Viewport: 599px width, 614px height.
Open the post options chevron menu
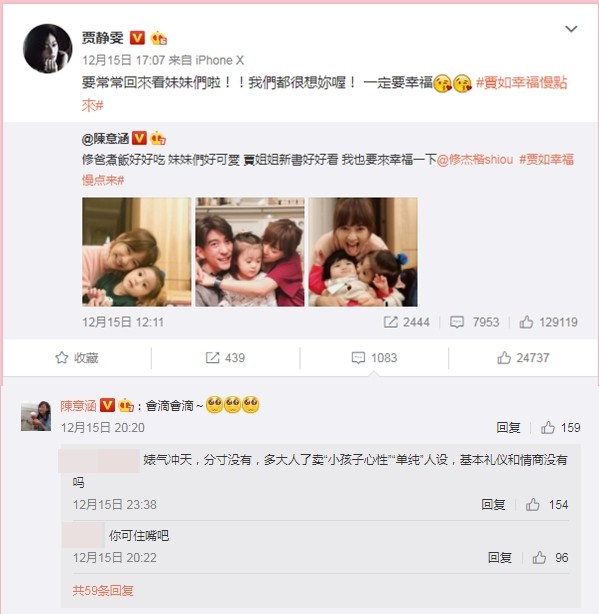pos(571,29)
